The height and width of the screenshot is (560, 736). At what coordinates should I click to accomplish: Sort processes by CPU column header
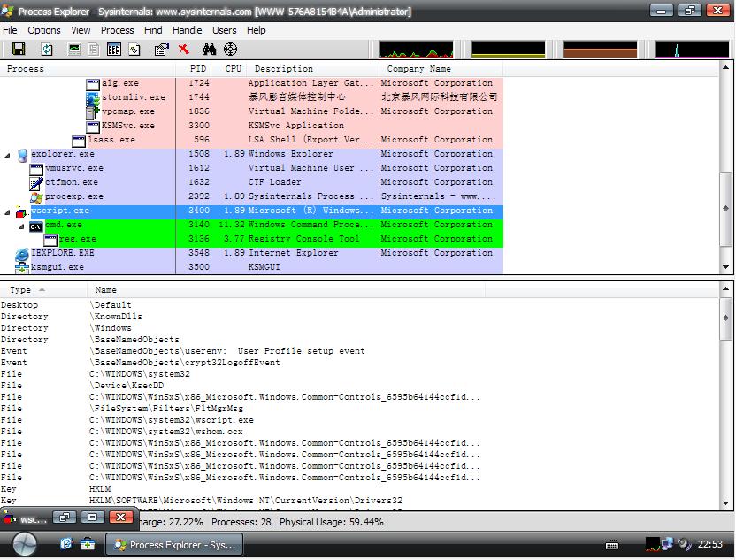coord(233,68)
